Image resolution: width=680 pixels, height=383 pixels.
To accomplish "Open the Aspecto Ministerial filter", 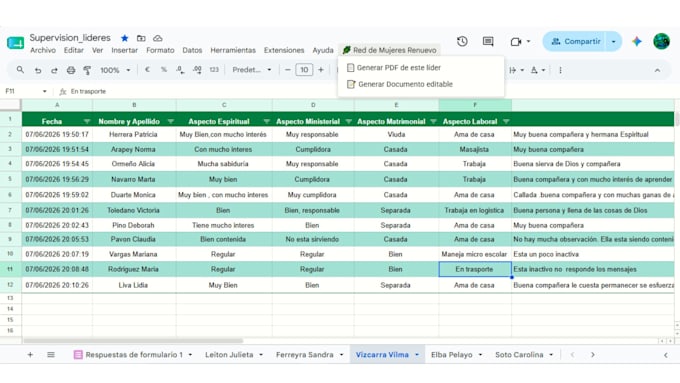I will [348, 121].
